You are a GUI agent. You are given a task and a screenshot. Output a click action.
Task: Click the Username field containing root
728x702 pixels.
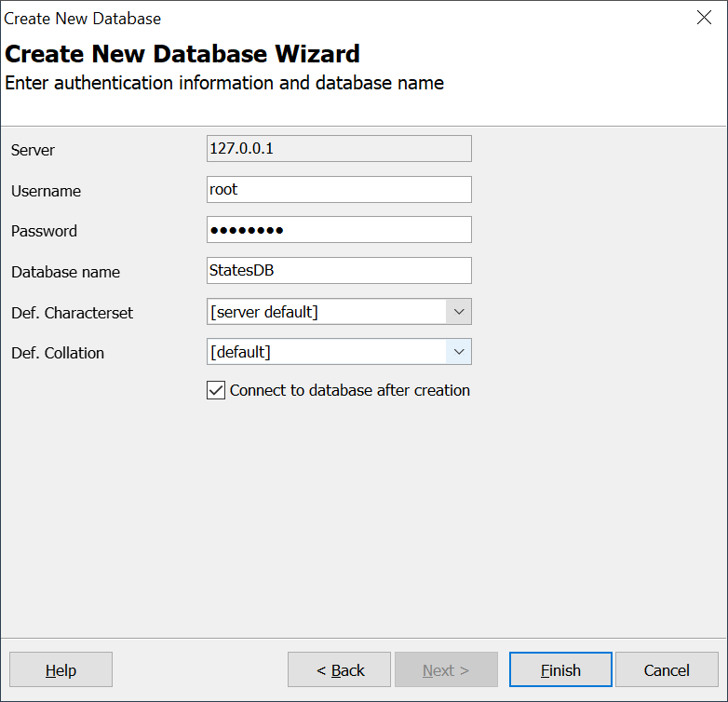(339, 189)
